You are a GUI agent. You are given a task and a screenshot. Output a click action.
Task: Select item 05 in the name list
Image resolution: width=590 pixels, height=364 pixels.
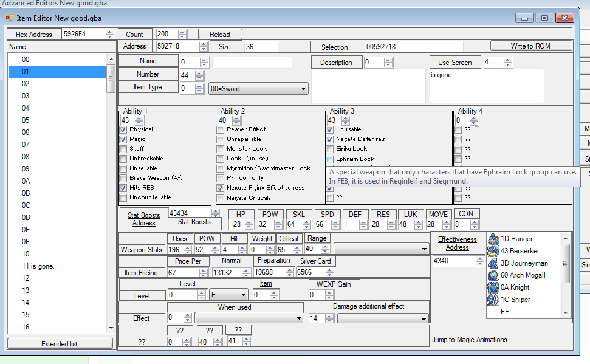26,120
